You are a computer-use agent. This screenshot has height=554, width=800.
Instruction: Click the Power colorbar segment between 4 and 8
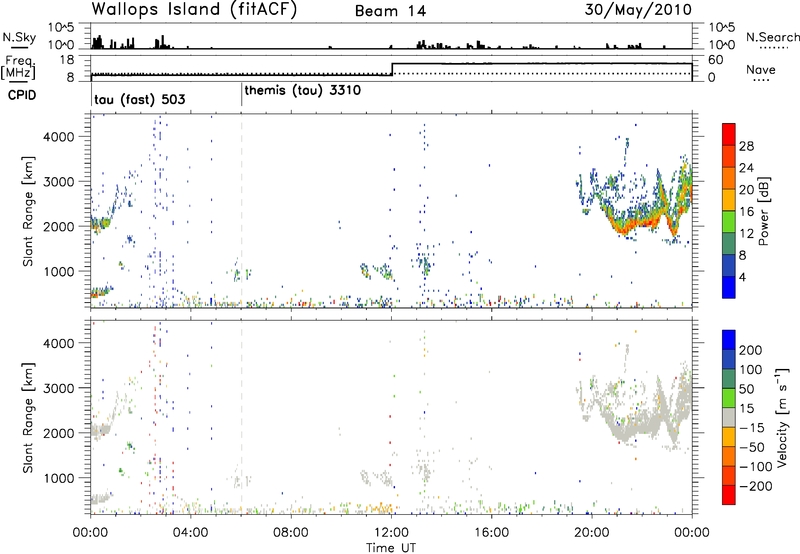click(729, 265)
